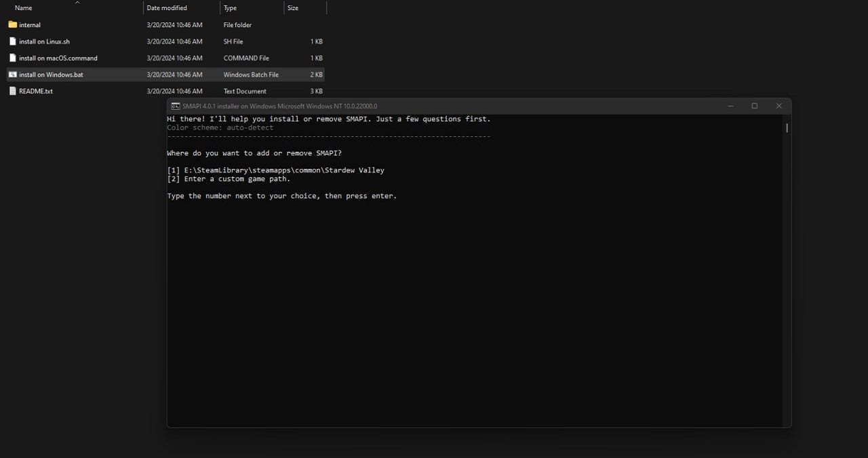Sort files by Type column header
Screen dimensions: 868x458
tap(231, 8)
